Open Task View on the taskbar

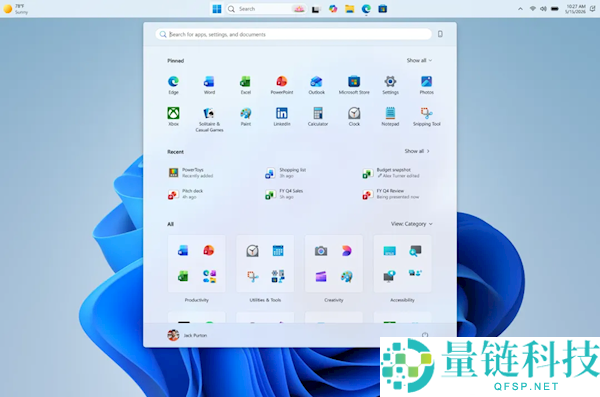pos(316,9)
